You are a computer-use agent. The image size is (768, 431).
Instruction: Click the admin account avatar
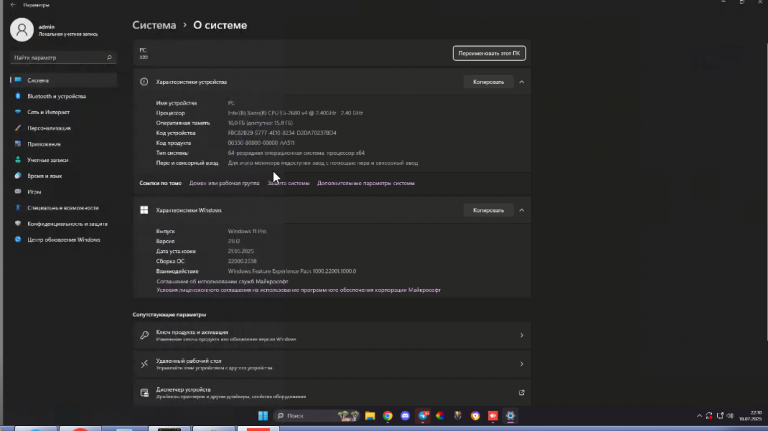pos(22,30)
